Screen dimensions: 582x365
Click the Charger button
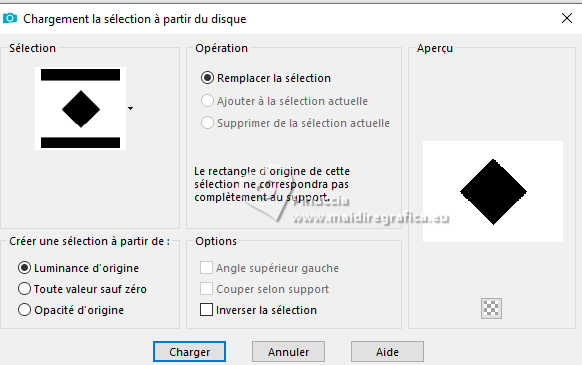[189, 352]
